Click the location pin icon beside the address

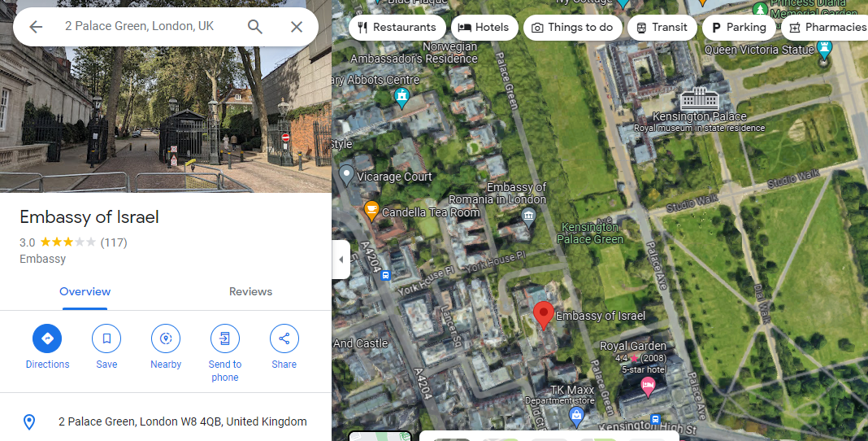click(29, 422)
